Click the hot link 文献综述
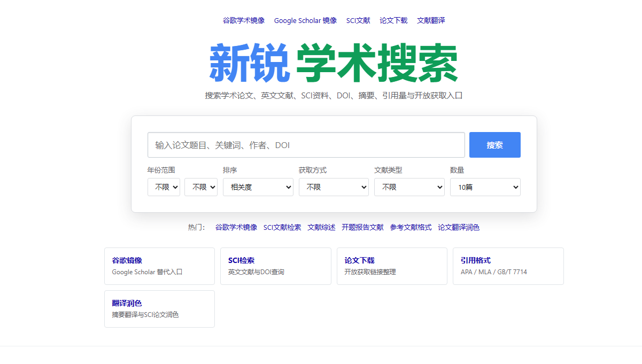The width and height of the screenshot is (642, 364). tap(322, 227)
